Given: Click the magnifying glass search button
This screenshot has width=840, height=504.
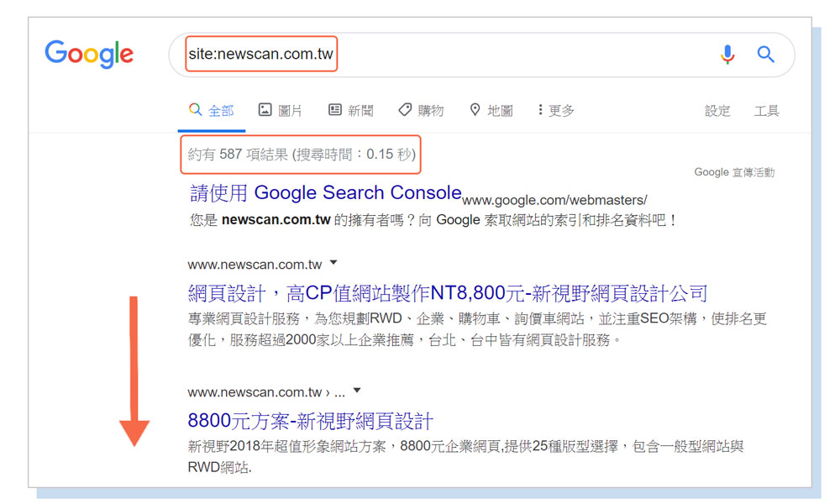Looking at the screenshot, I should pos(765,55).
